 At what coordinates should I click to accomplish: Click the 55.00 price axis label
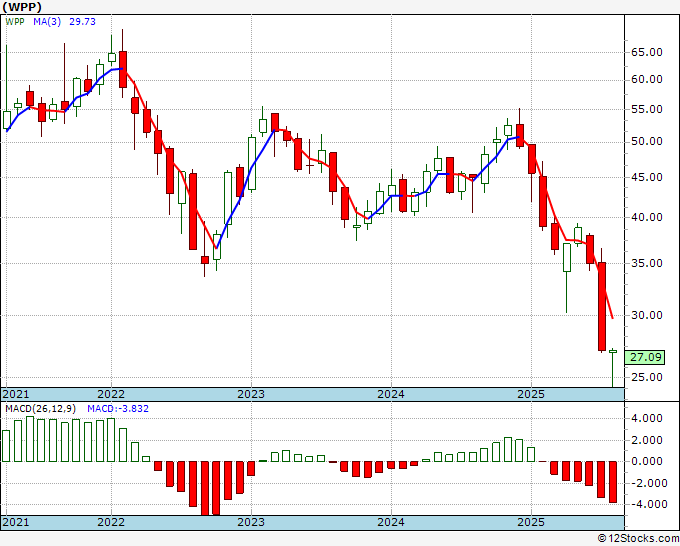[647, 109]
